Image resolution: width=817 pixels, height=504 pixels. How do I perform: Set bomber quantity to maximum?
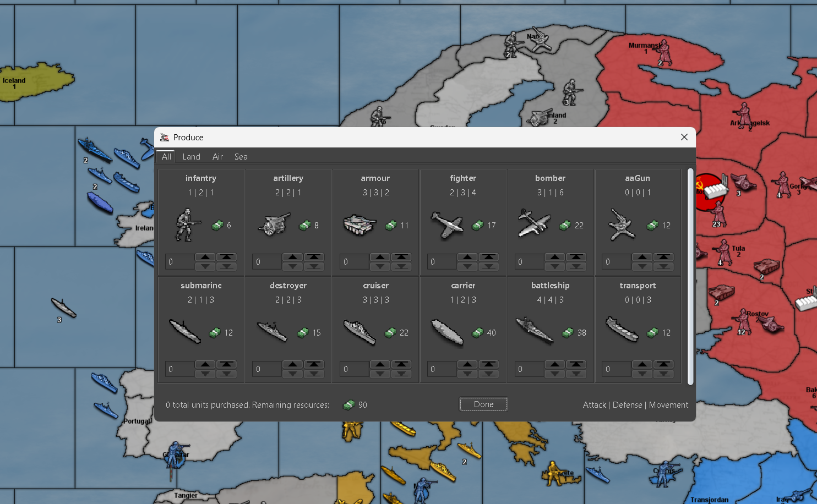(576, 257)
